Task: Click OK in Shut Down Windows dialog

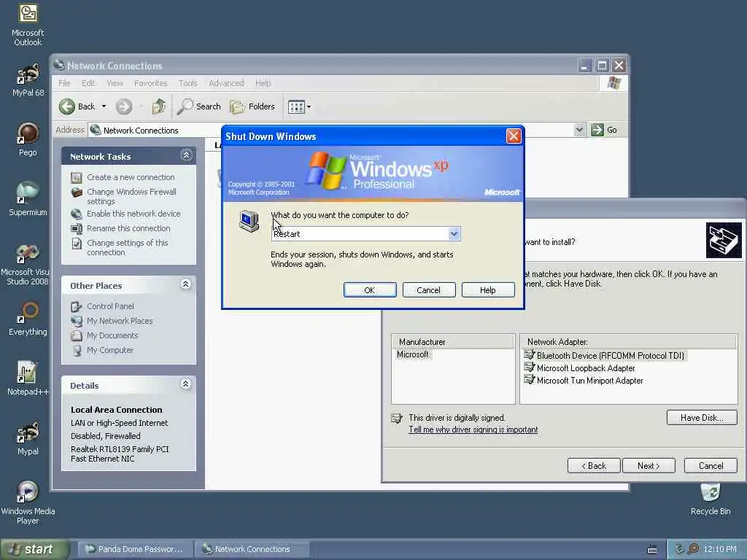Action: 370,290
